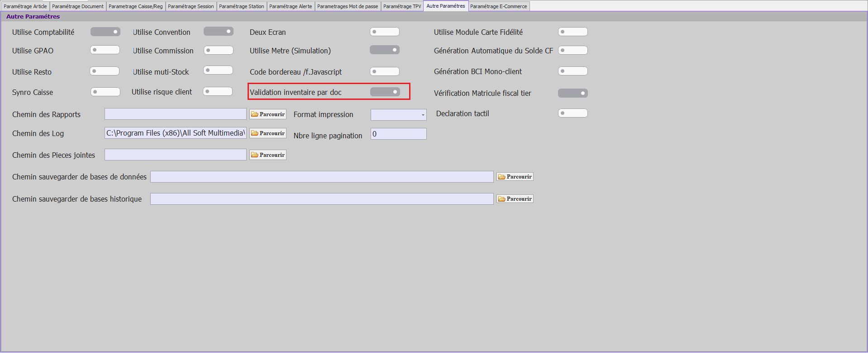This screenshot has height=353, width=868.
Task: Enable Utilise Module Carte Fidélité switch
Action: pos(573,32)
